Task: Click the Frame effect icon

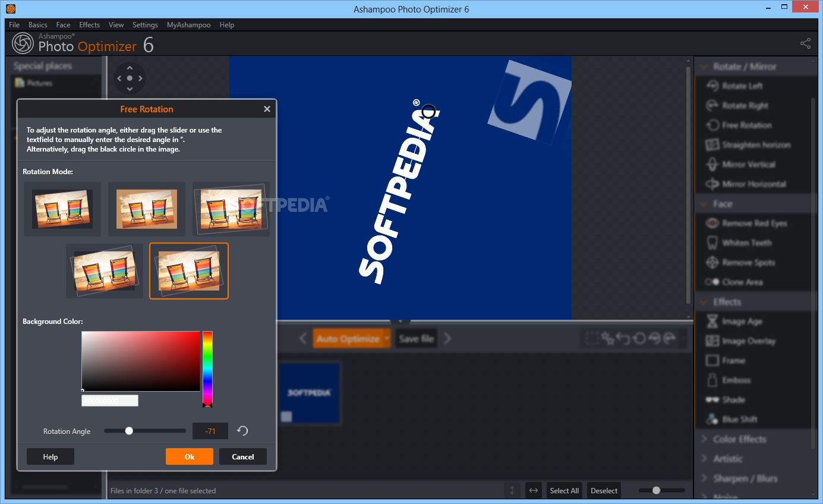Action: (712, 361)
